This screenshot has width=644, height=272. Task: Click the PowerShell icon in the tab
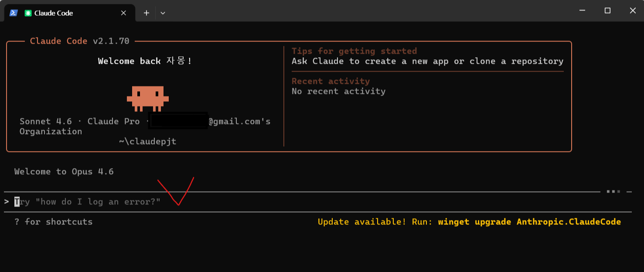click(14, 13)
